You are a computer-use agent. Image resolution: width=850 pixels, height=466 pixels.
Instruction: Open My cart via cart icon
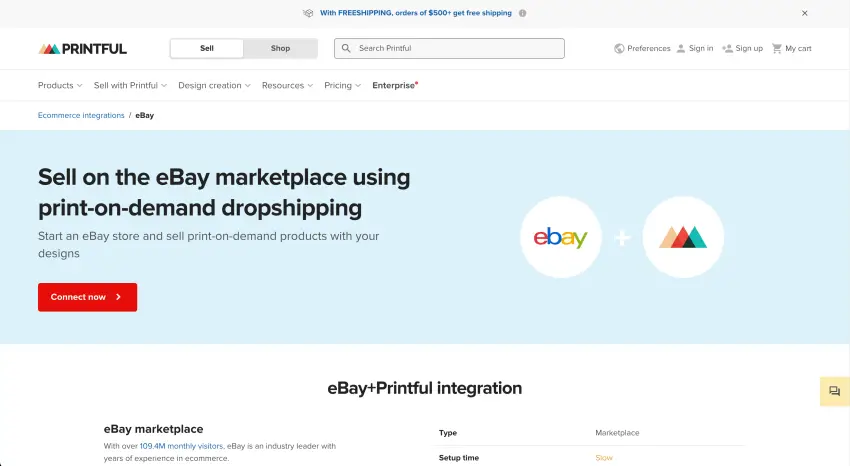point(777,48)
